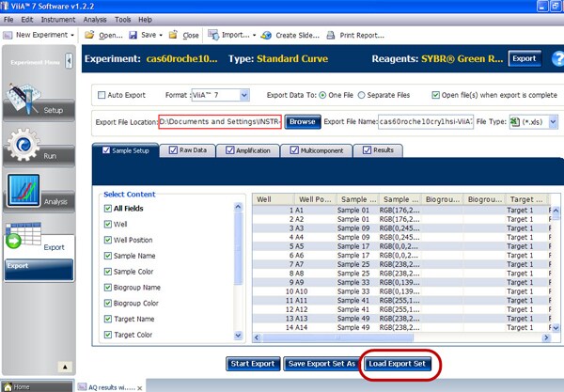Click the Browse button
This screenshot has height=392, width=564.
click(x=303, y=122)
